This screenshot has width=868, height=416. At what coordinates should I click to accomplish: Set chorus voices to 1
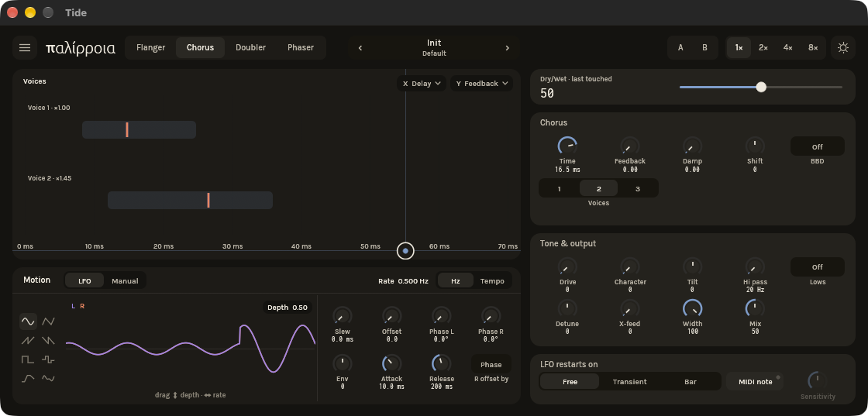click(559, 189)
